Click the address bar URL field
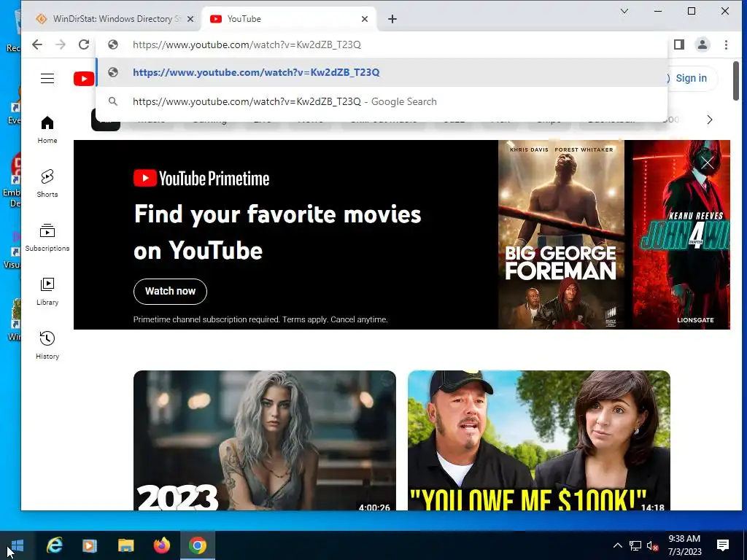This screenshot has height=560, width=747. 381,44
